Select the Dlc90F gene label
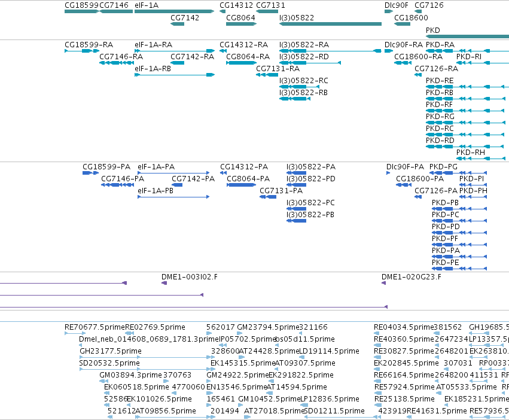This screenshot has height=420, width=509. [397, 5]
